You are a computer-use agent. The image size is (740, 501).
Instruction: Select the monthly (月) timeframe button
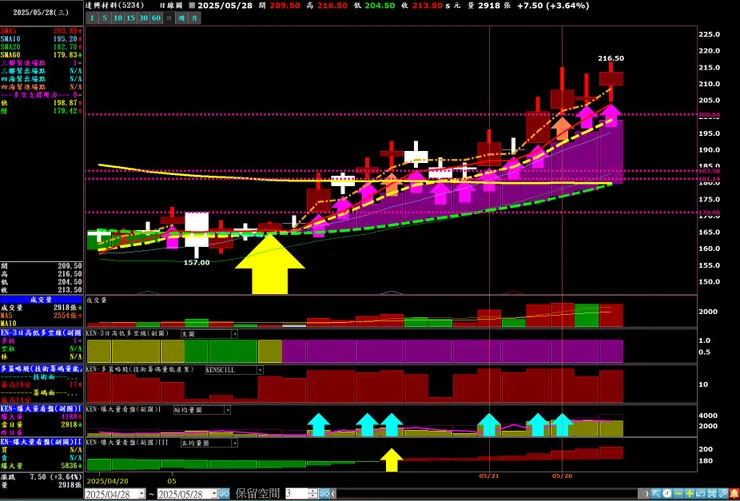(x=194, y=18)
